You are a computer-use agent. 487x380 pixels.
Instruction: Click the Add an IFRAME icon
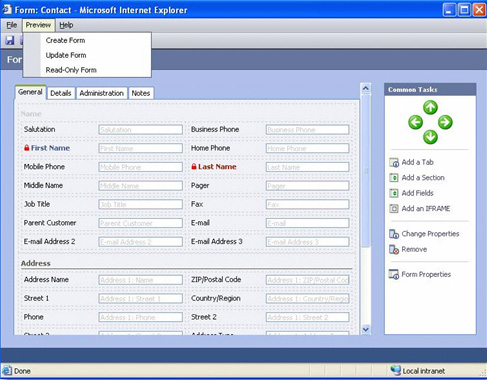click(394, 209)
